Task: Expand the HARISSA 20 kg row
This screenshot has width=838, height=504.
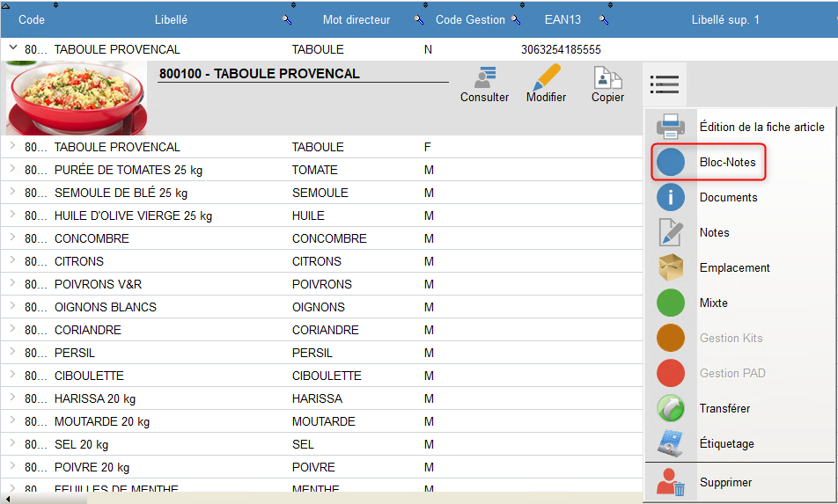Action: click(x=12, y=398)
